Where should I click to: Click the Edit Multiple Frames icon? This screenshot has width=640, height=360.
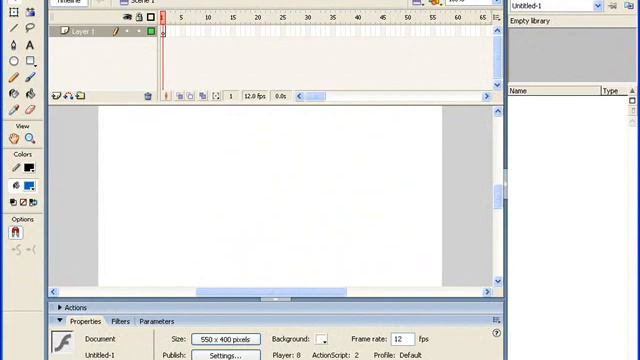pos(203,96)
